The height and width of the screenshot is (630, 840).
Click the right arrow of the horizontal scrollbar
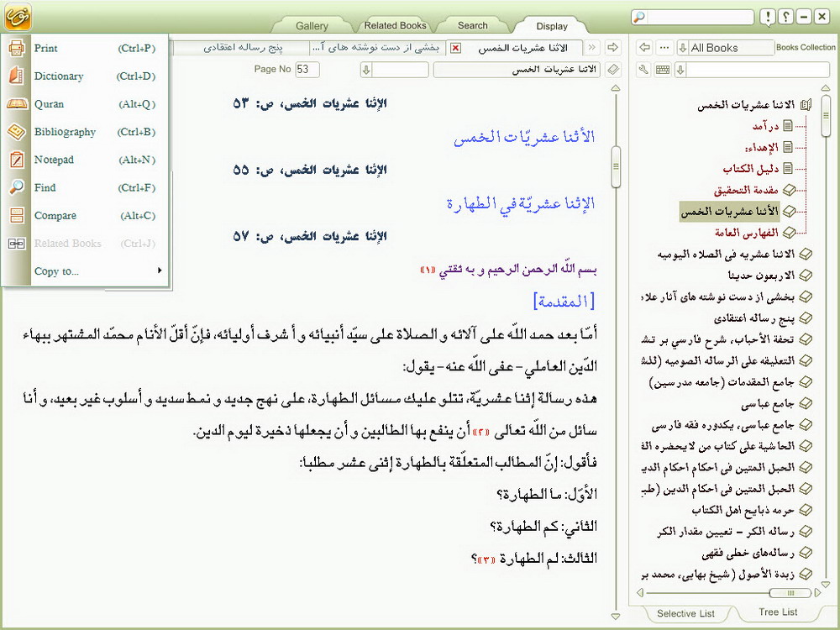point(817,592)
